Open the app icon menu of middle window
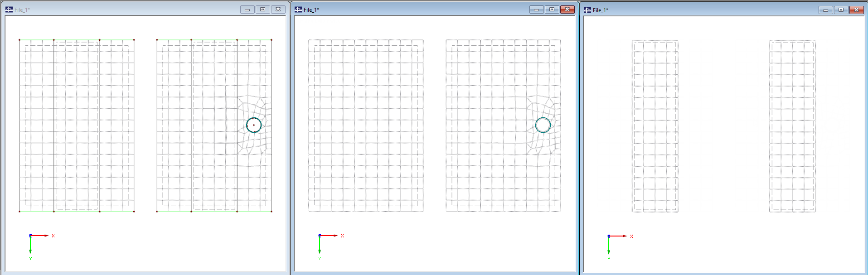This screenshot has height=275, width=868. click(298, 10)
